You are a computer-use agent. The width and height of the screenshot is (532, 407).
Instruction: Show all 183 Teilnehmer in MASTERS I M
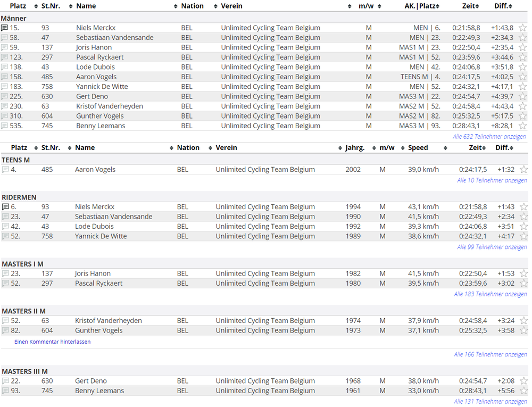491,294
